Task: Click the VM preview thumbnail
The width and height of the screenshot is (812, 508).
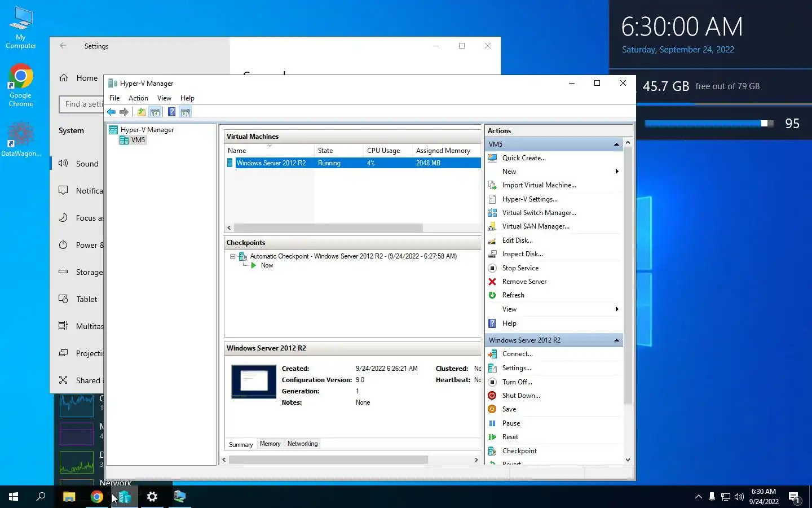Action: click(254, 382)
